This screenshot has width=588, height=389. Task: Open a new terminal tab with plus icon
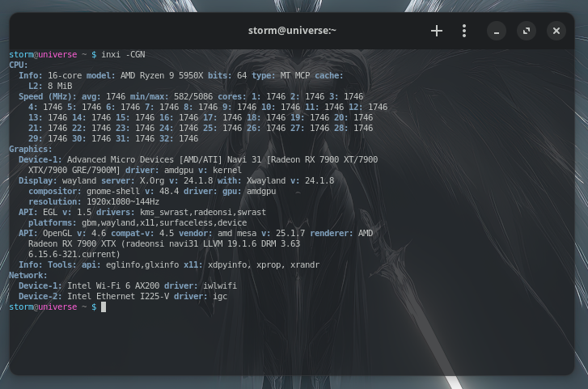tap(437, 31)
